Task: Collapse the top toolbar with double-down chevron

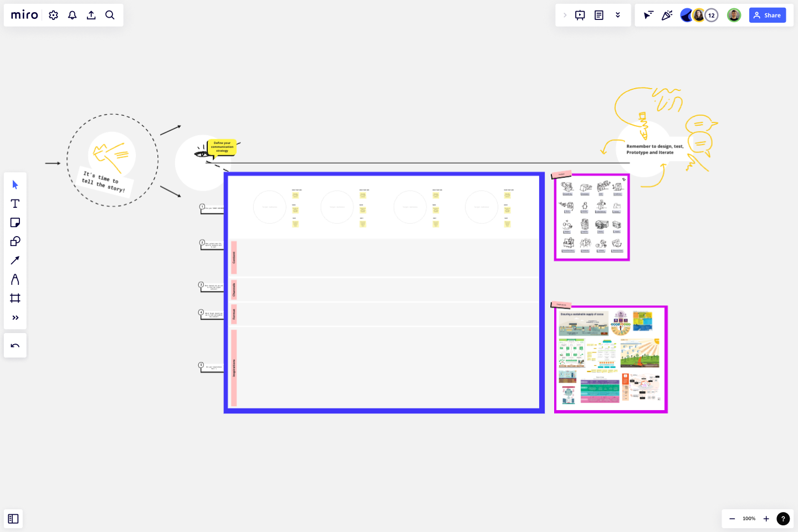Action: tap(618, 15)
